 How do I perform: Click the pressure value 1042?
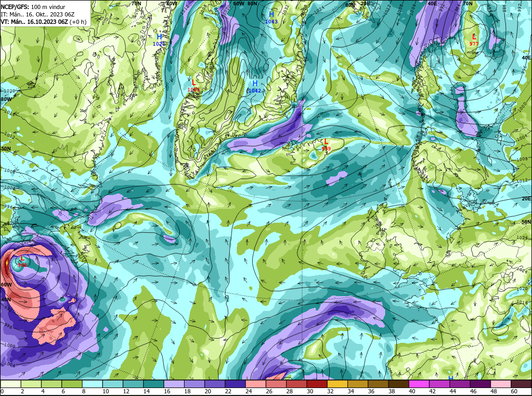(255, 90)
